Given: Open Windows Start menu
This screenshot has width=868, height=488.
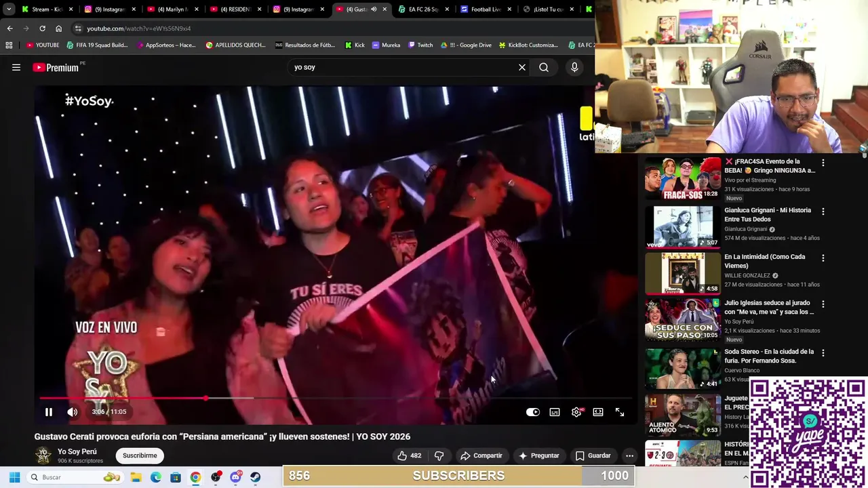Looking at the screenshot, I should click(x=14, y=477).
